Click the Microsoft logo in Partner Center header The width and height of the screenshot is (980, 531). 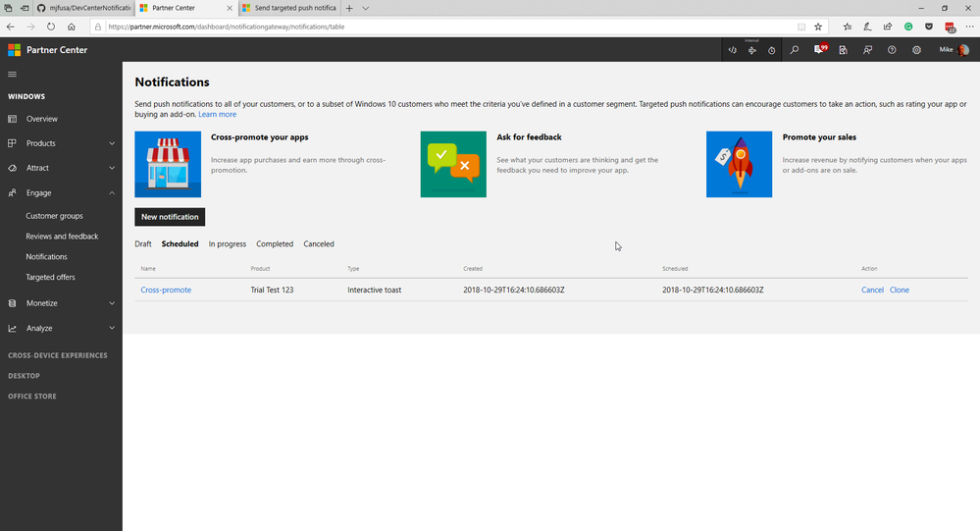click(x=14, y=50)
